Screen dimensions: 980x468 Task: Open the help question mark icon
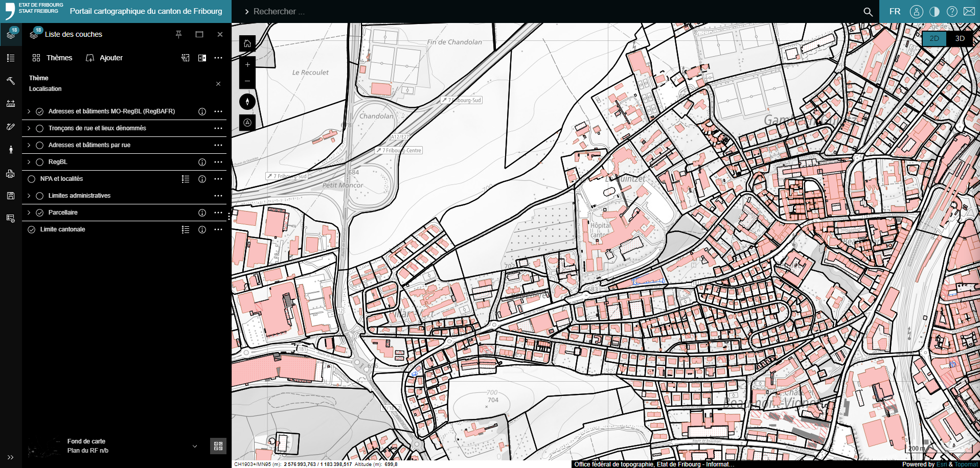pyautogui.click(x=952, y=11)
